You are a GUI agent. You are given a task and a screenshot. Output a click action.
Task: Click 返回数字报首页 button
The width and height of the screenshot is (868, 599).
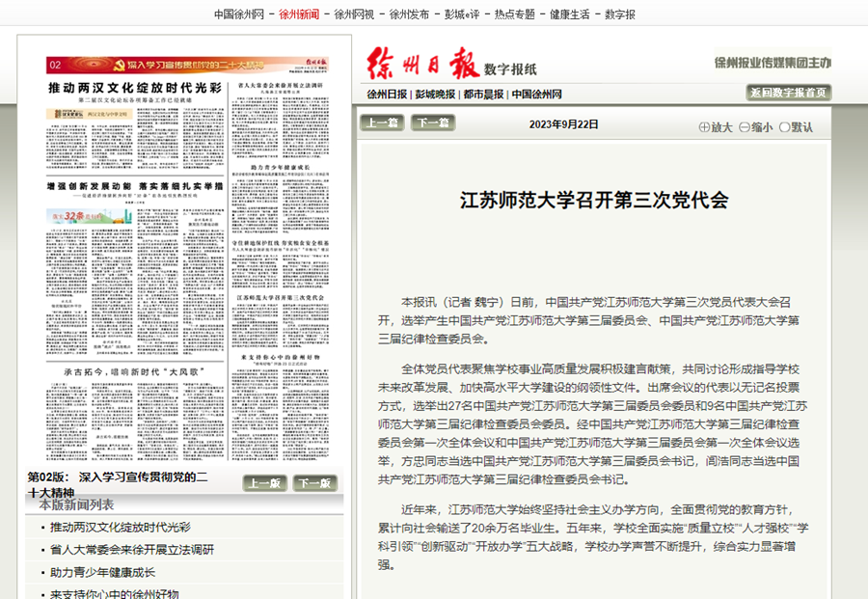point(788,94)
